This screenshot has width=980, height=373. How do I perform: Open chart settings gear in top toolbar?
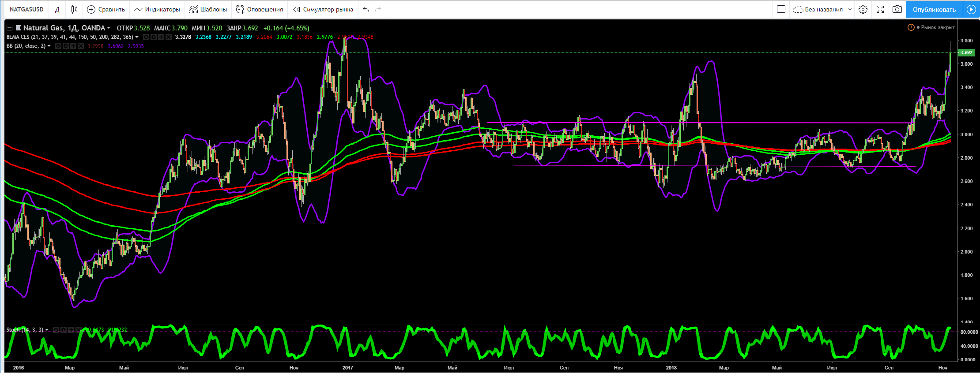coord(863,9)
